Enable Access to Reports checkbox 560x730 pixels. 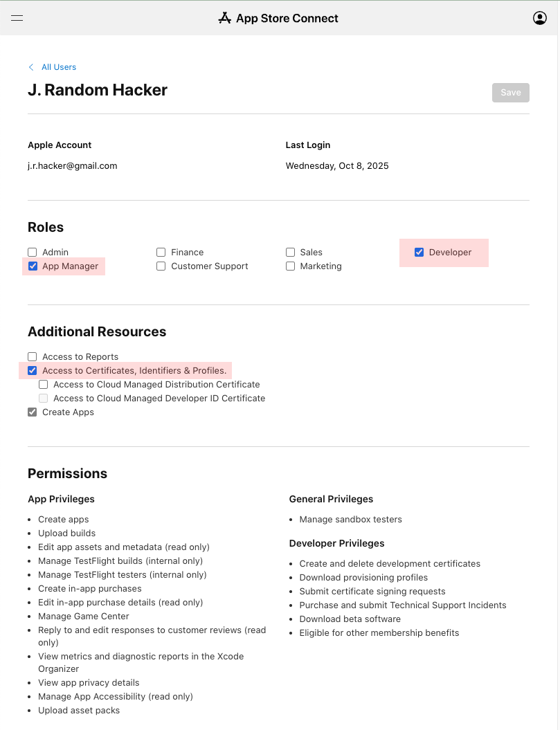pos(33,357)
